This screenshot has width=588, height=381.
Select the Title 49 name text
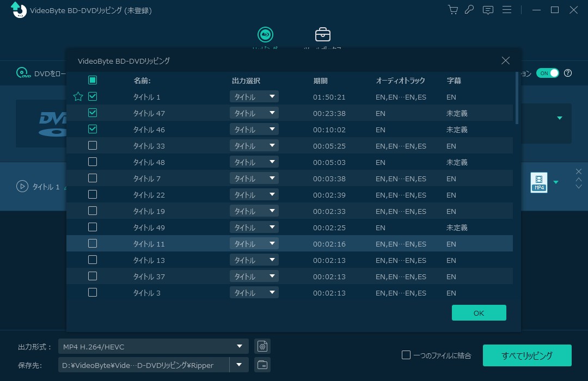click(x=149, y=228)
